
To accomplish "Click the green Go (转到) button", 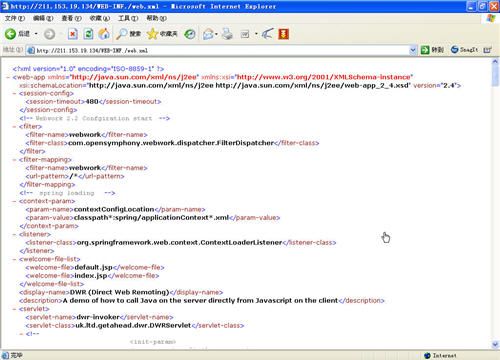I will (432, 50).
